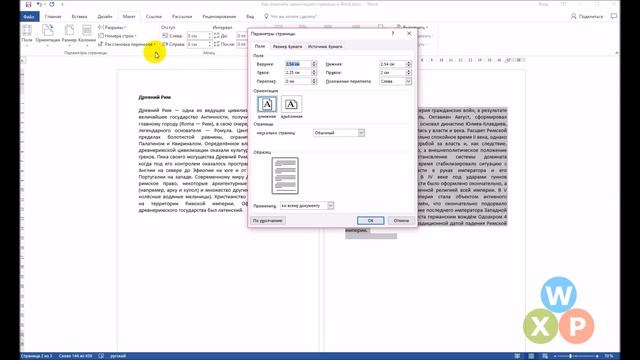Click the Нижнее bottom margin field
Screen dimensions: 640x360
coord(393,64)
